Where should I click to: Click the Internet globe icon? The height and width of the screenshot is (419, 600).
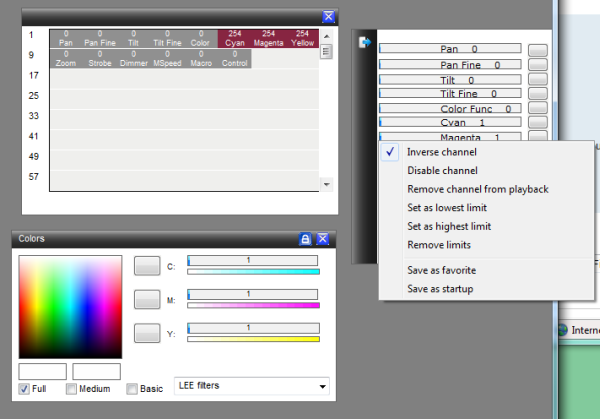[x=563, y=330]
